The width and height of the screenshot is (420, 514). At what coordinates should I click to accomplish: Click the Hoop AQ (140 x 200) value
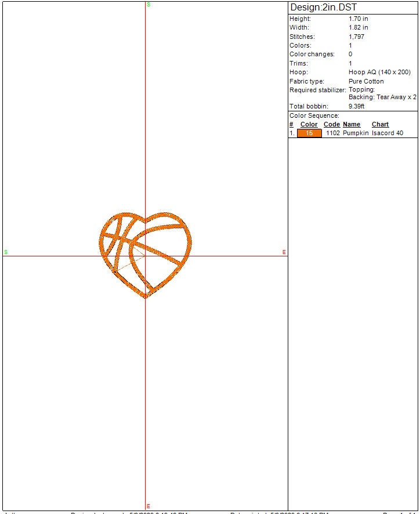point(379,73)
